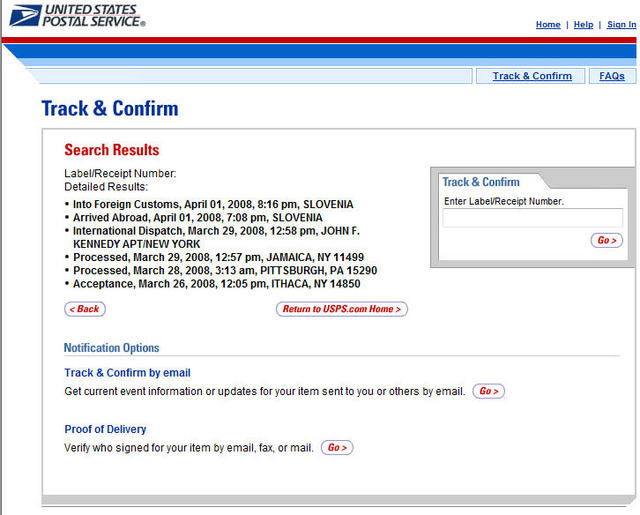640x515 pixels.
Task: Click the large Track & Confirm page title
Action: pyautogui.click(x=110, y=109)
